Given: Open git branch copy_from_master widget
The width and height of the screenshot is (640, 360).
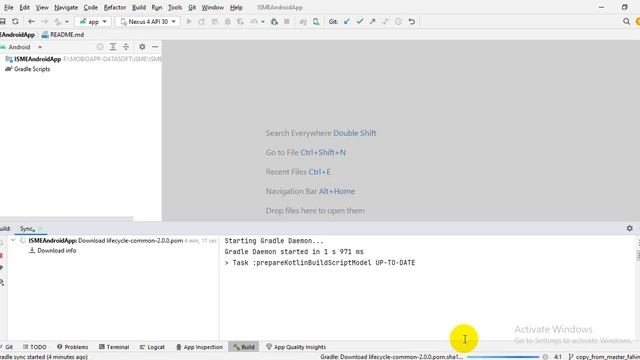Looking at the screenshot, I should tap(604, 357).
